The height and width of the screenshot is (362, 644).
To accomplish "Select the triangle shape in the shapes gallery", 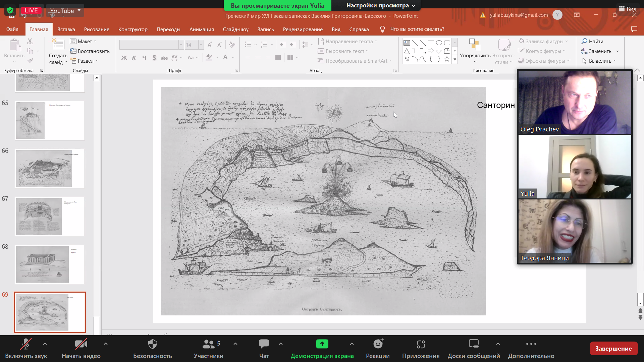I will pyautogui.click(x=407, y=51).
